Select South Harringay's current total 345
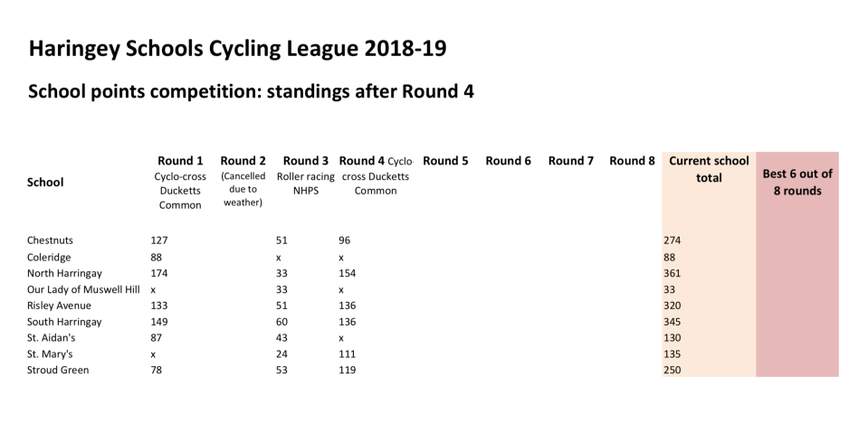 672,322
